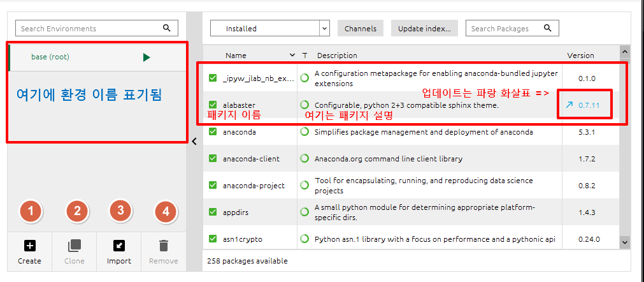
Task: Click the anaconda package description text
Action: pyautogui.click(x=424, y=132)
